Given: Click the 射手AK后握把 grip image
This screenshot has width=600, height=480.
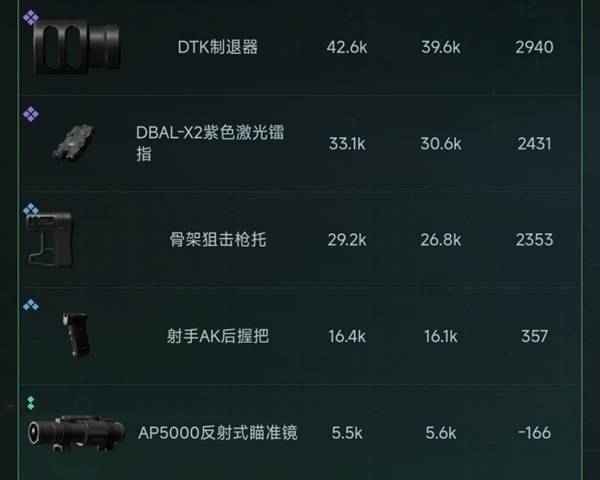Looking at the screenshot, I should click(76, 335).
